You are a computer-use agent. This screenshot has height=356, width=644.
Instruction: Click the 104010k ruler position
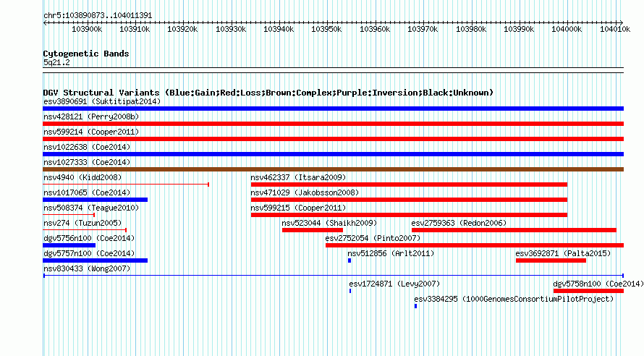point(615,29)
